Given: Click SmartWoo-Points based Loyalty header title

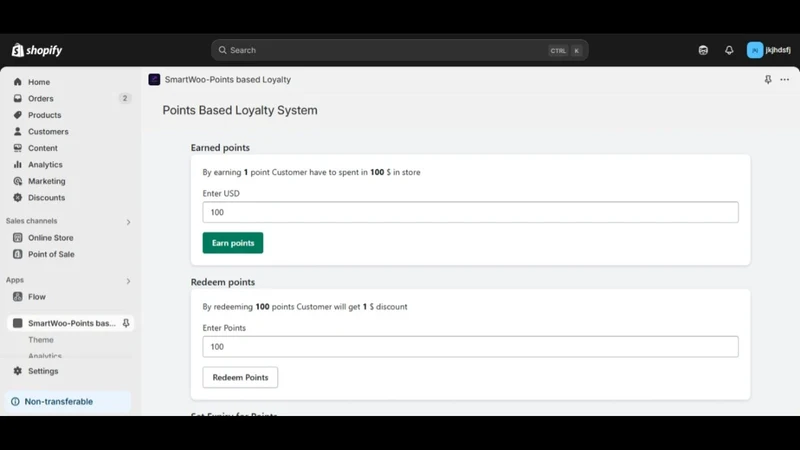Looking at the screenshot, I should pos(228,80).
